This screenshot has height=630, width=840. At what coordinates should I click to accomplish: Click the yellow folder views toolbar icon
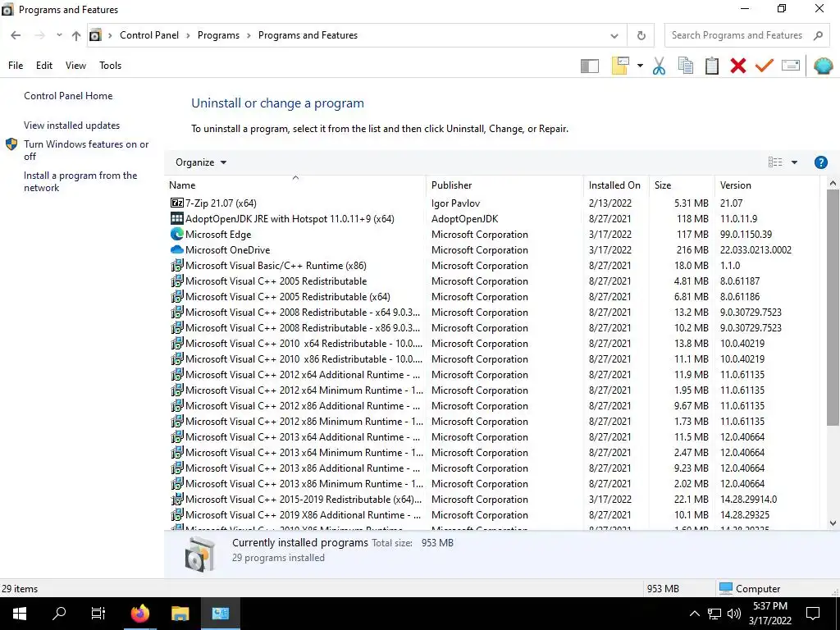tap(620, 66)
